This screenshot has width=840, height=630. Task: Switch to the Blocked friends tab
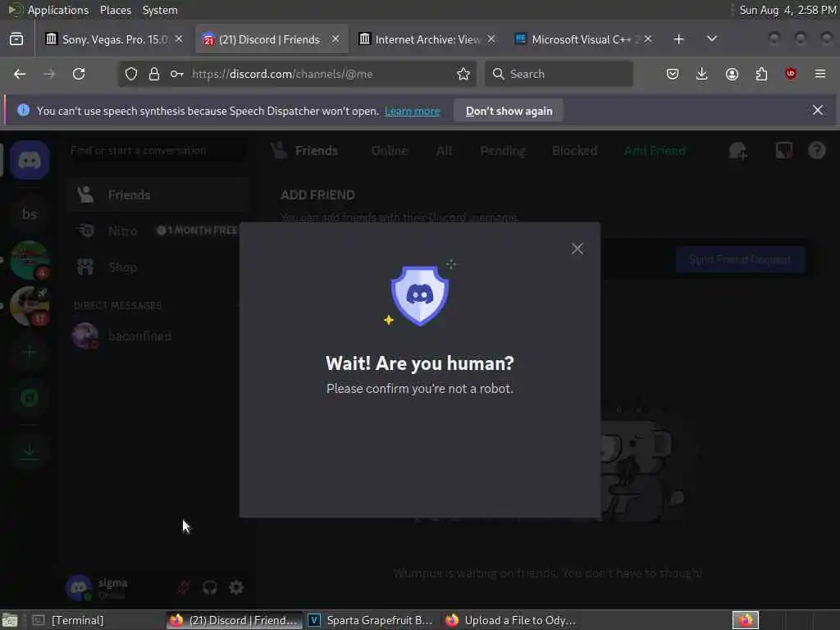[574, 151]
